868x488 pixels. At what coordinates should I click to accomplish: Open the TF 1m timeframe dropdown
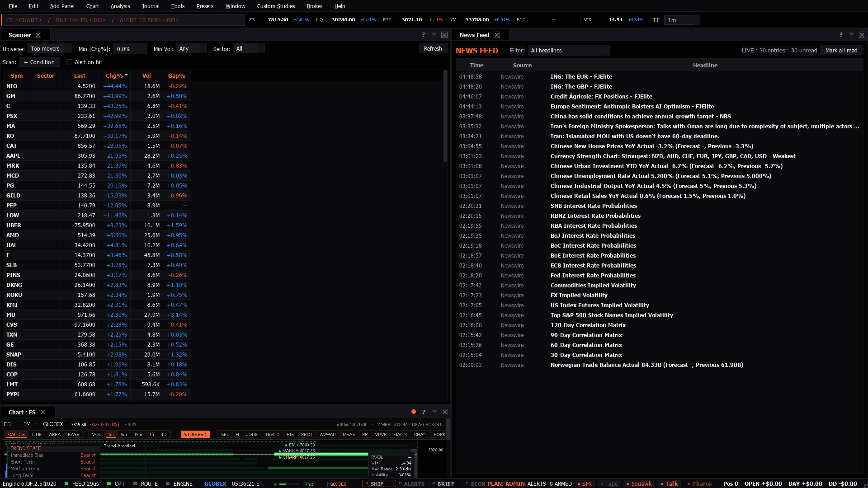click(x=682, y=20)
